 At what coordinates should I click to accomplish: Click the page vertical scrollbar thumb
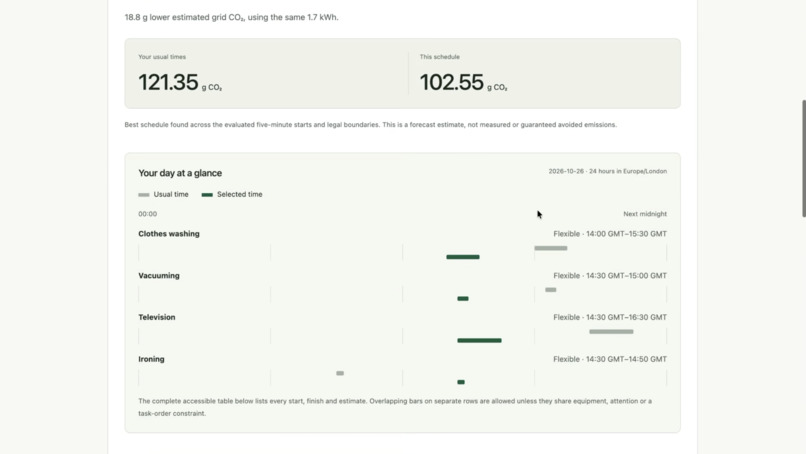[803, 158]
